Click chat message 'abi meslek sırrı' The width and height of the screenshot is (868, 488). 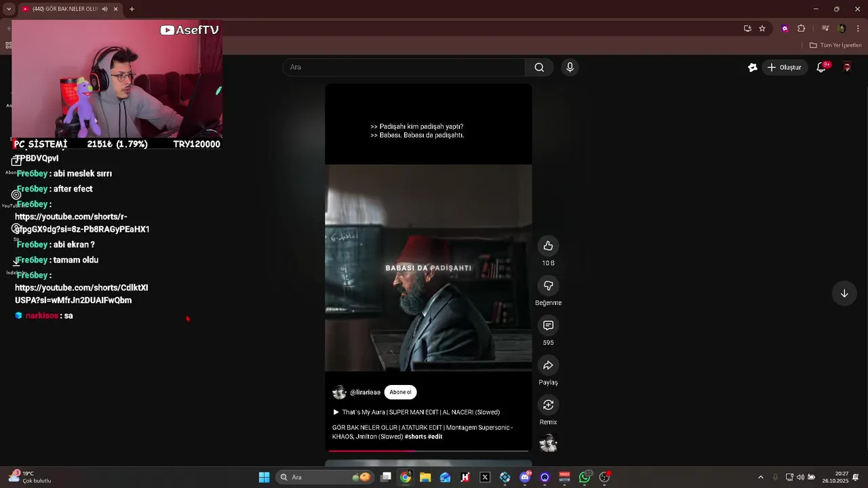pos(83,174)
